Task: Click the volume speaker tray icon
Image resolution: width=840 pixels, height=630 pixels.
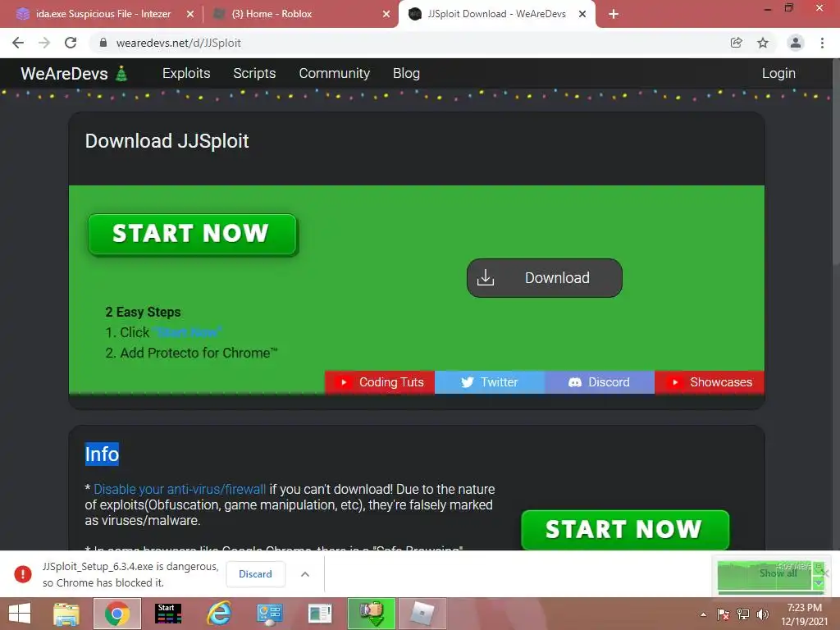Action: 762,614
